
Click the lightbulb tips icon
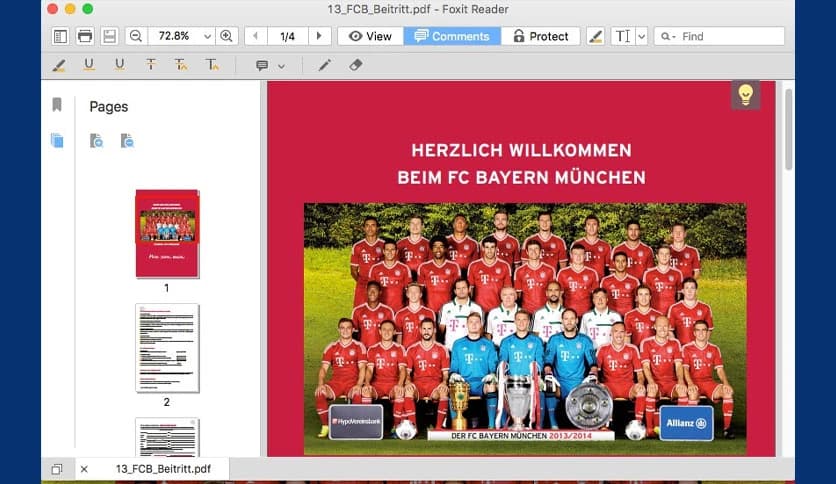[745, 95]
